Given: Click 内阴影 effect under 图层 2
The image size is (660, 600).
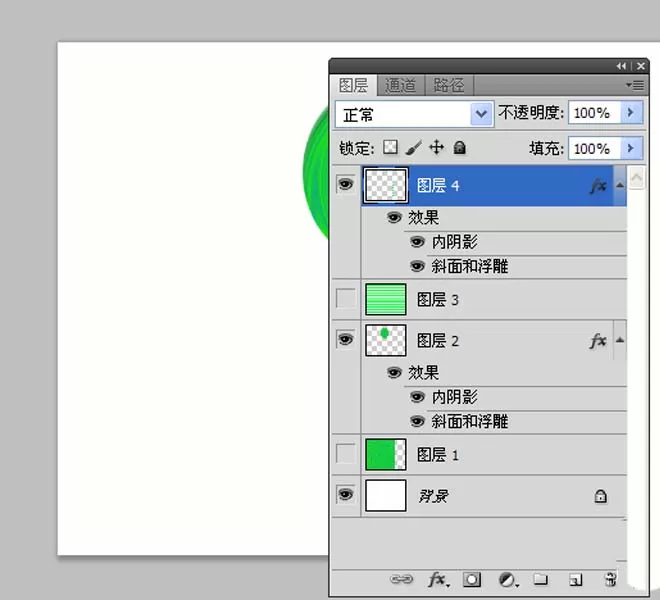Looking at the screenshot, I should (455, 397).
